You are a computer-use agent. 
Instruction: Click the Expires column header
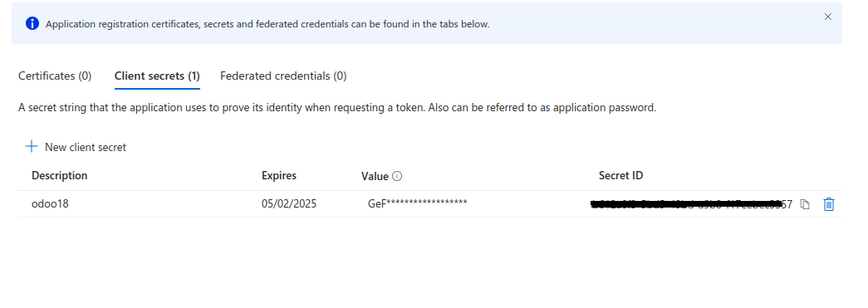(x=279, y=175)
